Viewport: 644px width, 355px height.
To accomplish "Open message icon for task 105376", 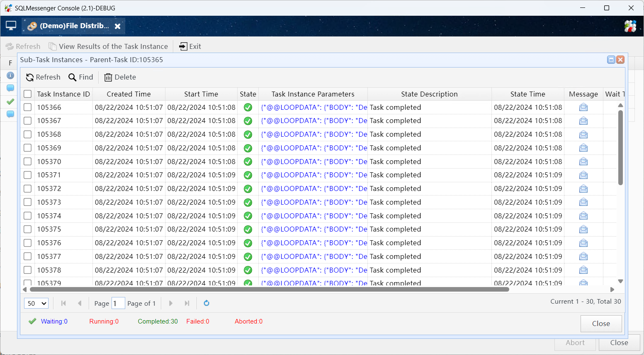I will pos(583,243).
